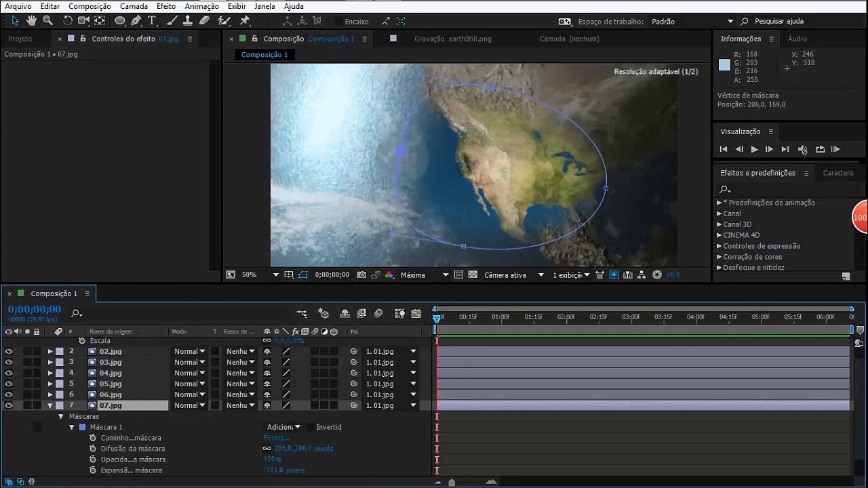
Task: Select the Pen tool
Action: pos(136,21)
